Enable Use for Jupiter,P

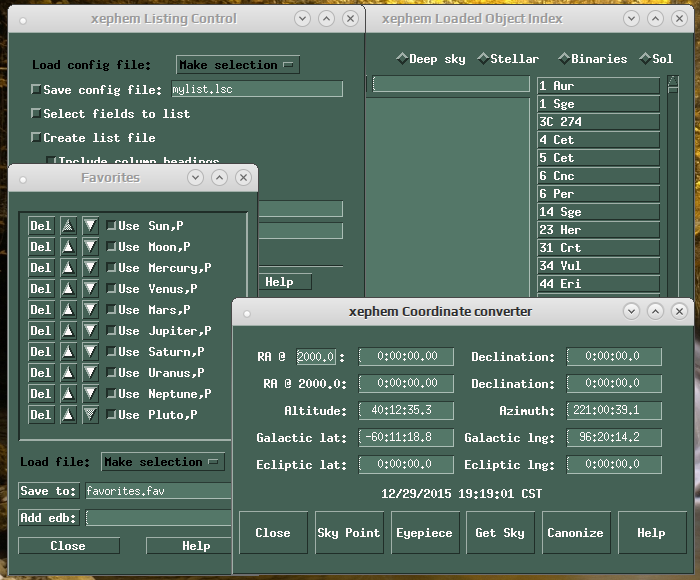111,330
